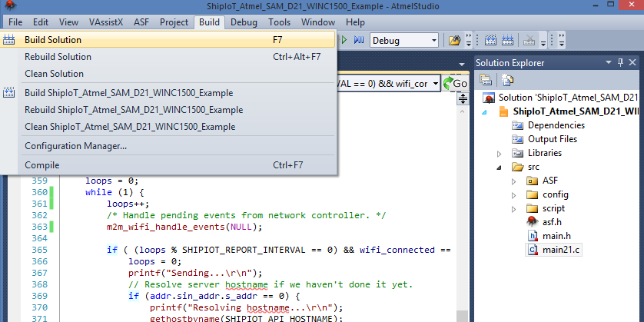The image size is (644, 322).
Task: Click the Properties icon in Solution Explorer
Action: tap(486, 80)
